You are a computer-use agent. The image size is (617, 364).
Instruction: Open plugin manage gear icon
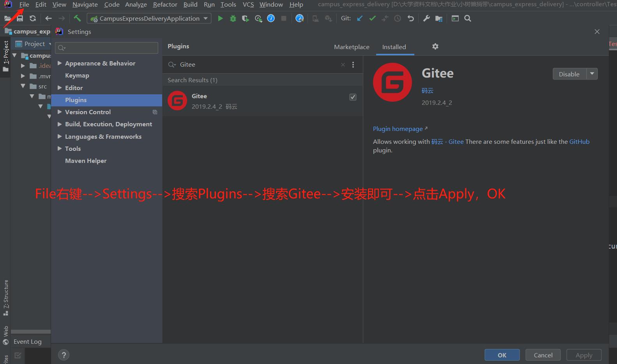coord(435,46)
